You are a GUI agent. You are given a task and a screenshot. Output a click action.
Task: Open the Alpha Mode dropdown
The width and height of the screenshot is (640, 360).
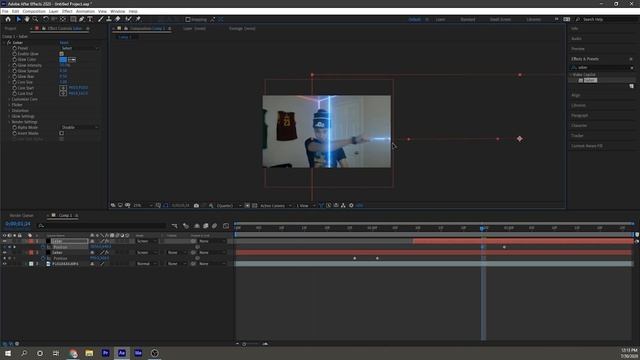point(80,127)
